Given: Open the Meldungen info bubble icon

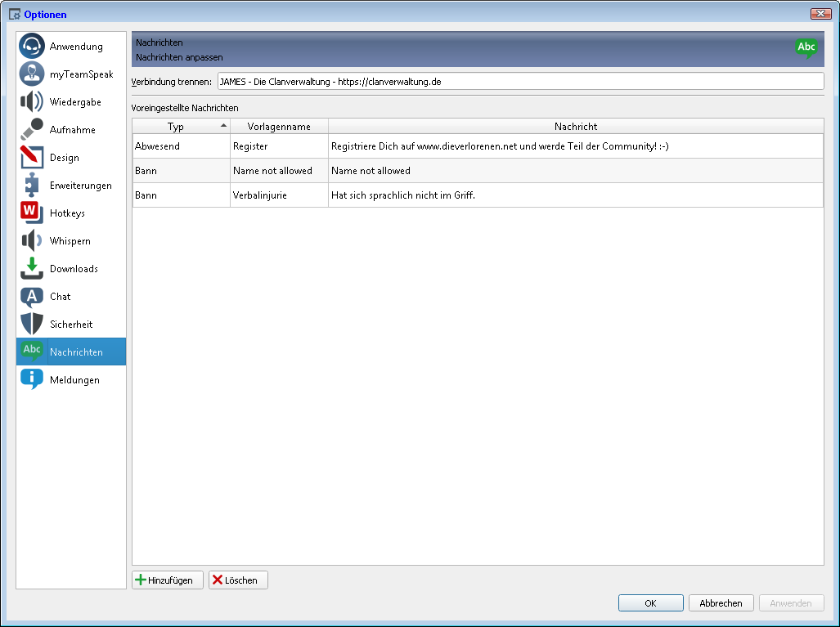Looking at the screenshot, I should tap(32, 379).
